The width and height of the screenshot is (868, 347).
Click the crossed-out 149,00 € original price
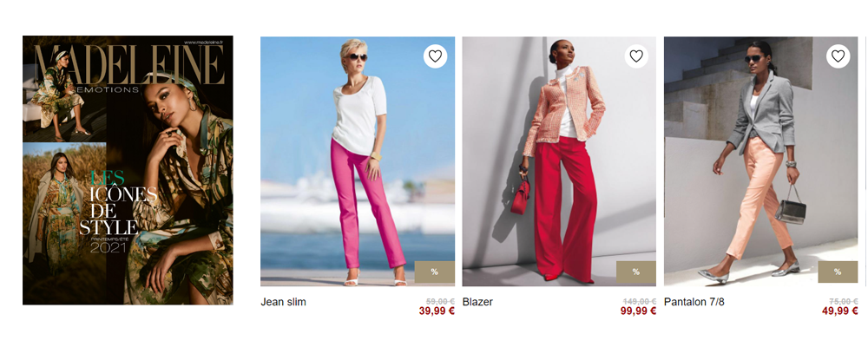[x=640, y=301]
